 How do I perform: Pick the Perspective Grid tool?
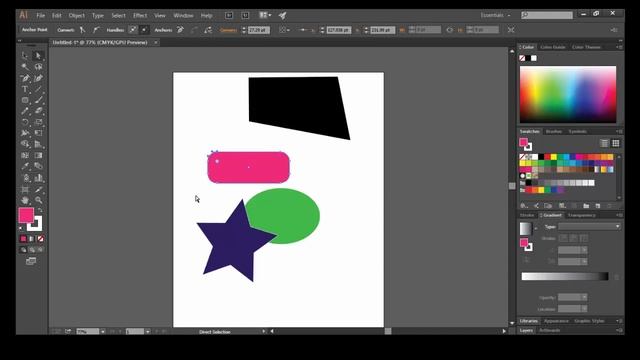[x=38, y=144]
